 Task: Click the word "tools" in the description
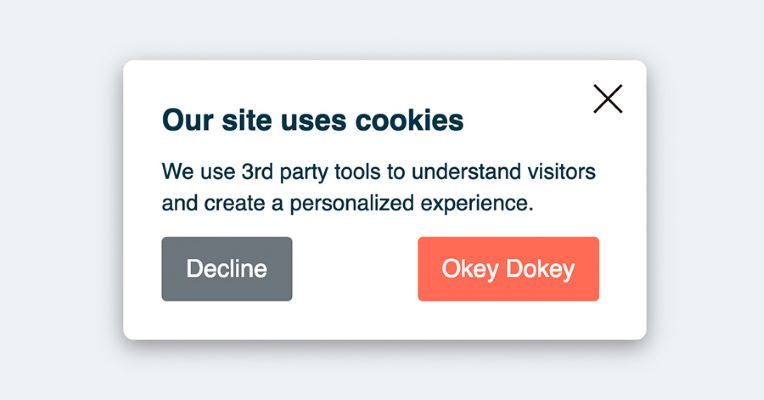(345, 171)
